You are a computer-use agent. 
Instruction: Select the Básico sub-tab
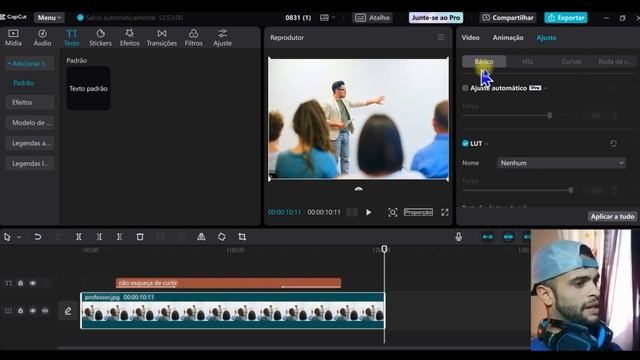click(484, 62)
